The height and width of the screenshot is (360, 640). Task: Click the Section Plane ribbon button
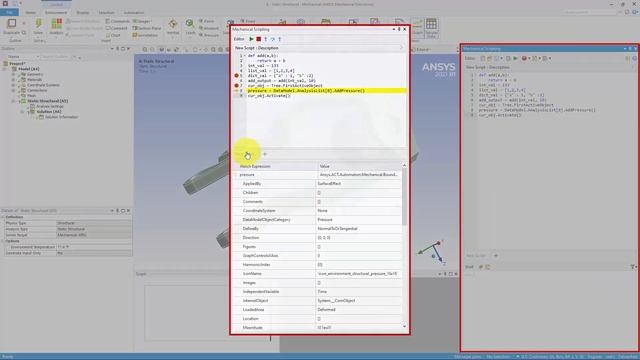[x=147, y=28]
